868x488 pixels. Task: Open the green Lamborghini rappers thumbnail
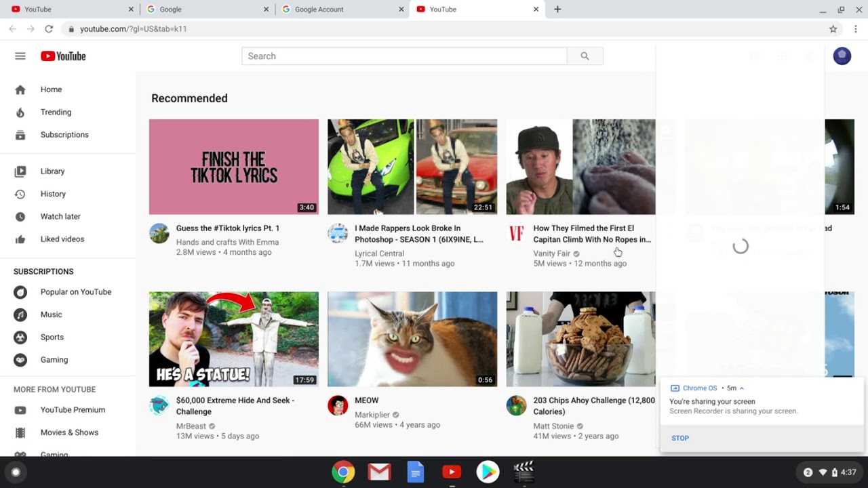[x=412, y=167]
